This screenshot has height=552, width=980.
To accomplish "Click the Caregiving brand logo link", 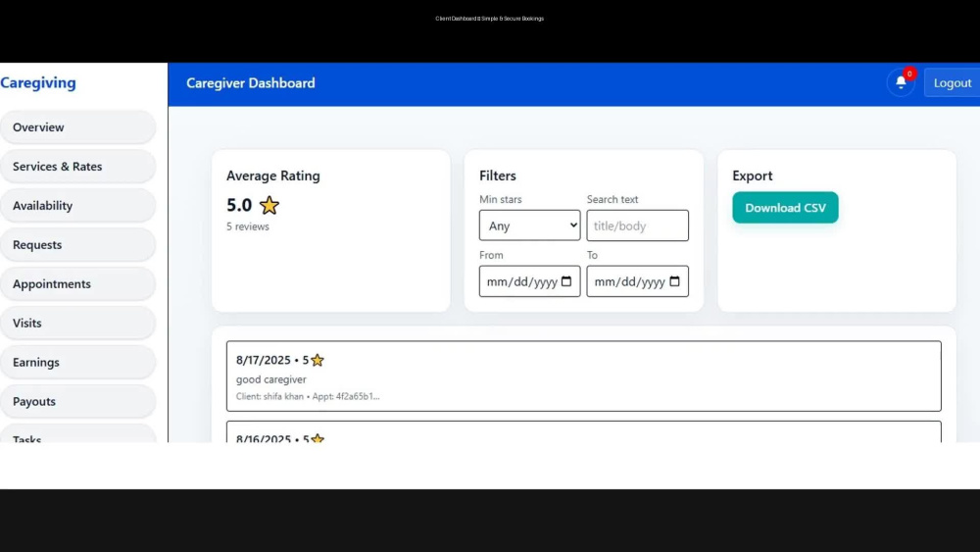I will pyautogui.click(x=38, y=82).
